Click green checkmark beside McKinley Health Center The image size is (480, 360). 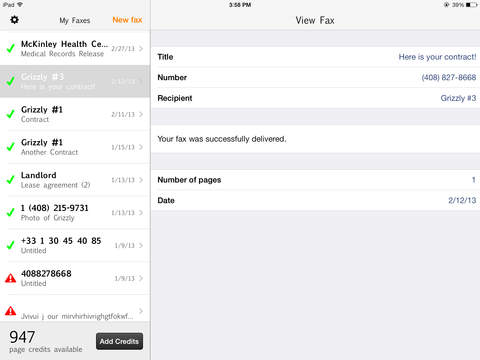[11, 48]
